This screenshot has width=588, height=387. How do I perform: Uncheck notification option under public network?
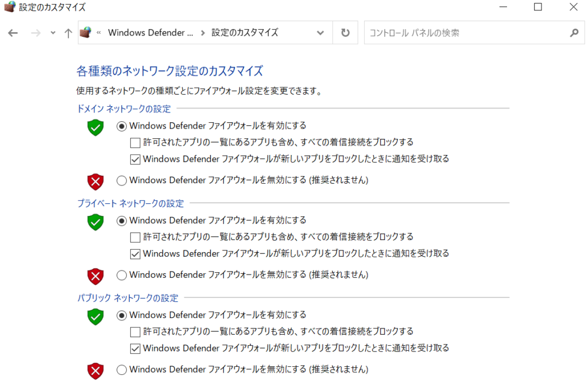(x=135, y=349)
